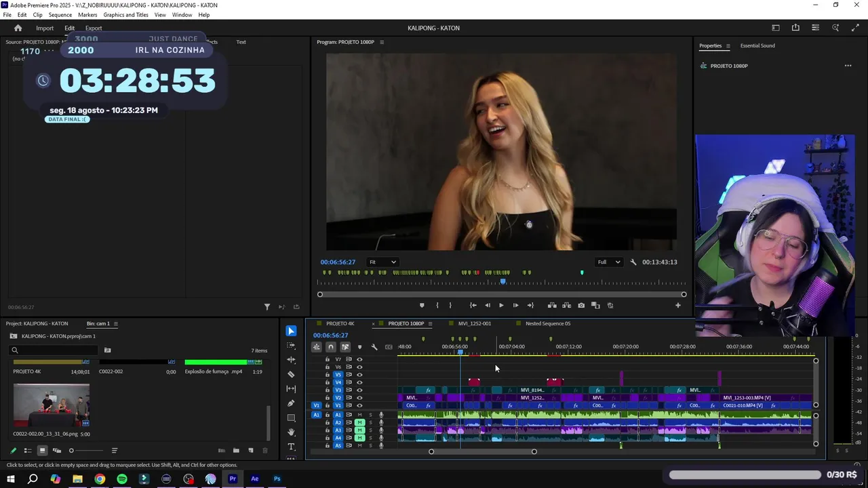The image size is (868, 488).
Task: Click the Import workspace button
Action: 45,28
